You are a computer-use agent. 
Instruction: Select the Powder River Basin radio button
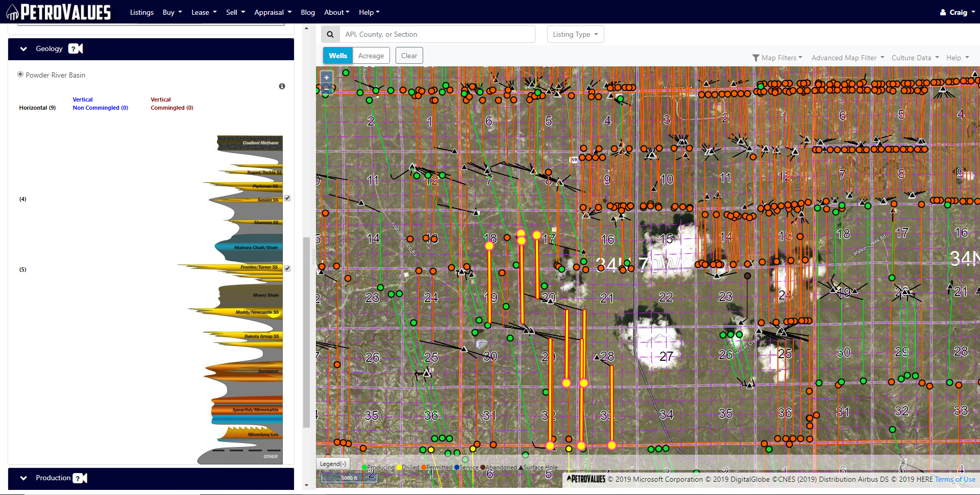pos(20,75)
